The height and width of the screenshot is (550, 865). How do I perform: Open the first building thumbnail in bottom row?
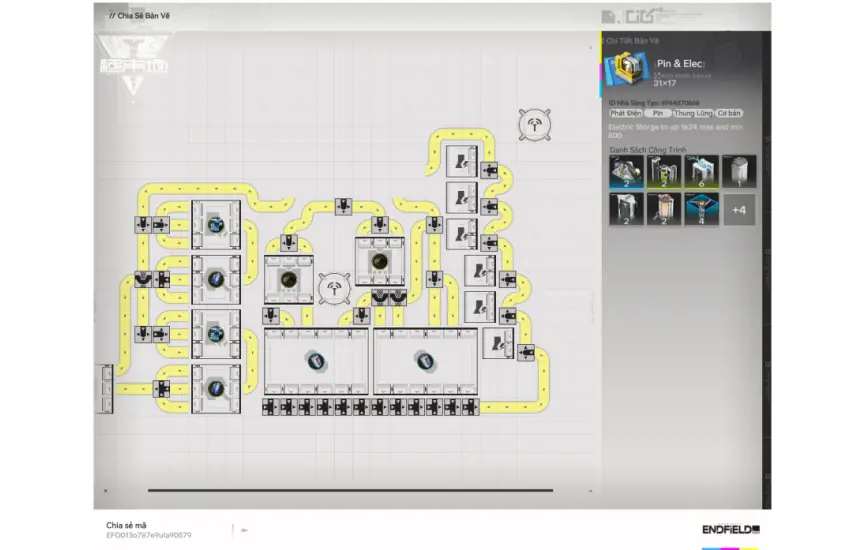pos(626,209)
